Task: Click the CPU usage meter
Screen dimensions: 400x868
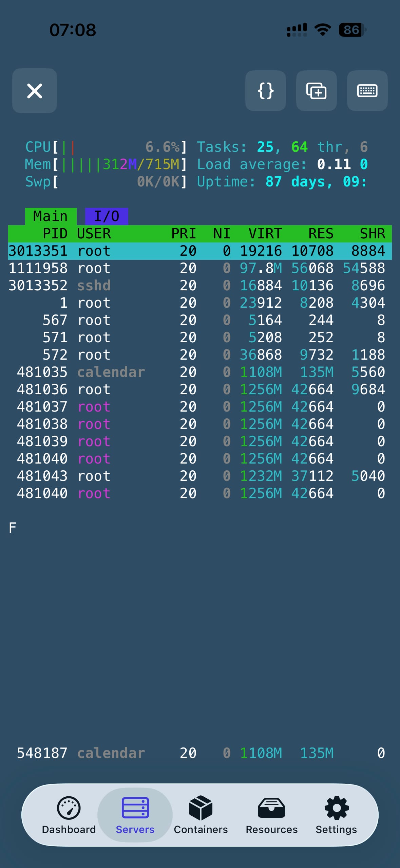Action: click(106, 147)
